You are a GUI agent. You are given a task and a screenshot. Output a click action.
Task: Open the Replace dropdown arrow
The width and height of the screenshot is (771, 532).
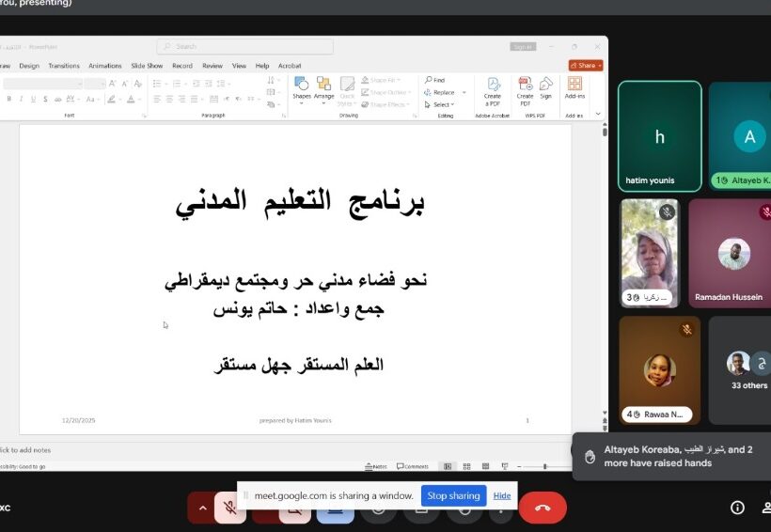(463, 92)
